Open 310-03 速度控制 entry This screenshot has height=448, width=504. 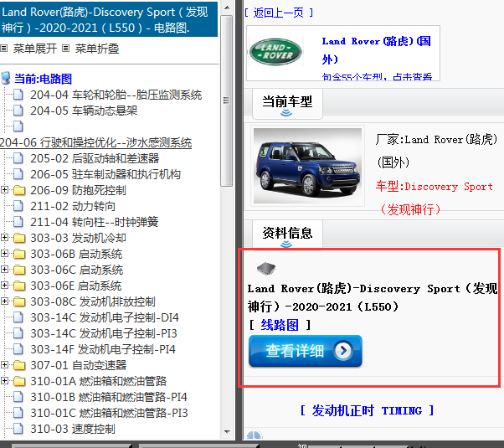coord(73,429)
